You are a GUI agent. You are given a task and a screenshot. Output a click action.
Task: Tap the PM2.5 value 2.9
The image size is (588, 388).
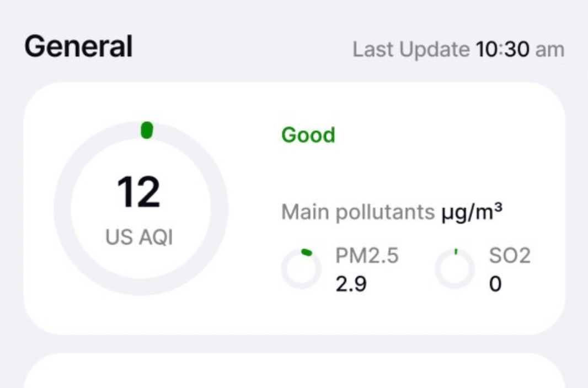pos(351,284)
